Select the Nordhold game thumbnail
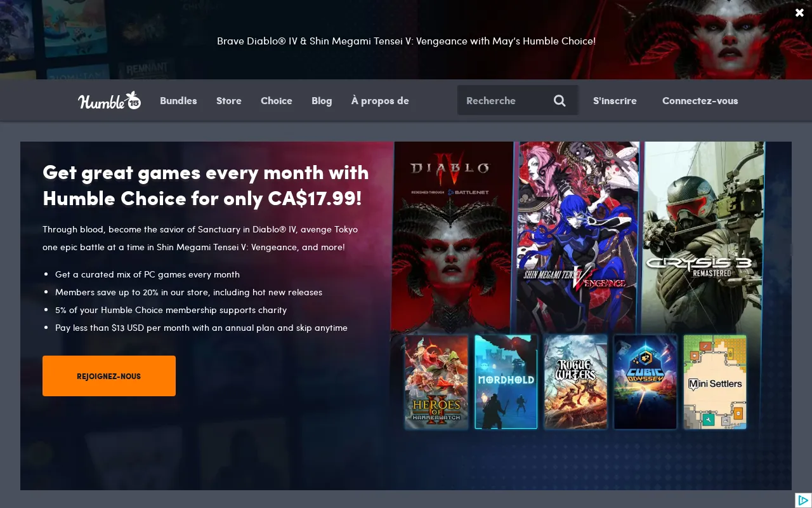Screen dimensions: 812x508 tap(506, 382)
